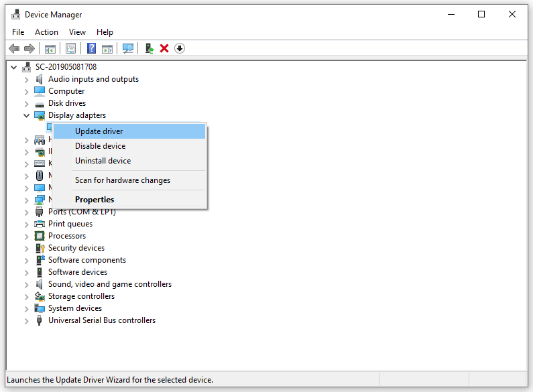The height and width of the screenshot is (392, 533).
Task: Collapse the SC-201905081708 root node
Action: (13, 67)
